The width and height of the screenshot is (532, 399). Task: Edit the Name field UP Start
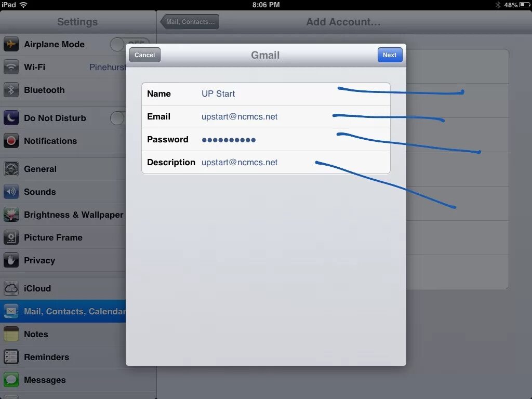pyautogui.click(x=265, y=94)
